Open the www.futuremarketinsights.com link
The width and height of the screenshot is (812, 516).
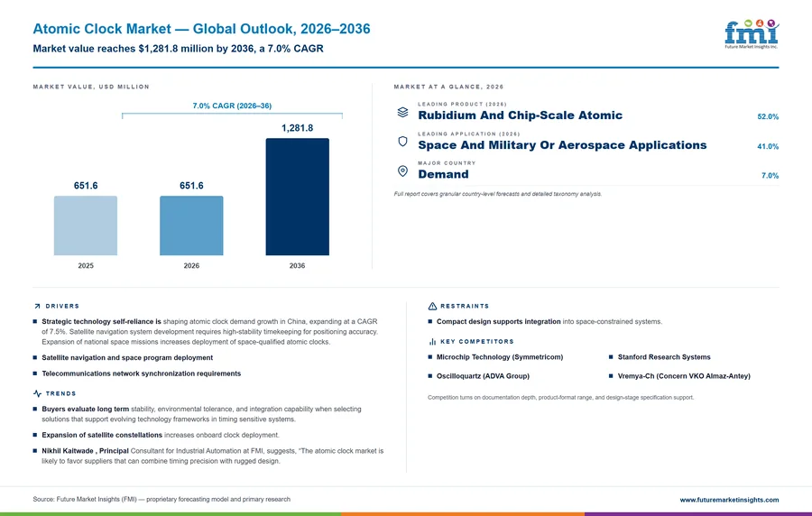[729, 500]
